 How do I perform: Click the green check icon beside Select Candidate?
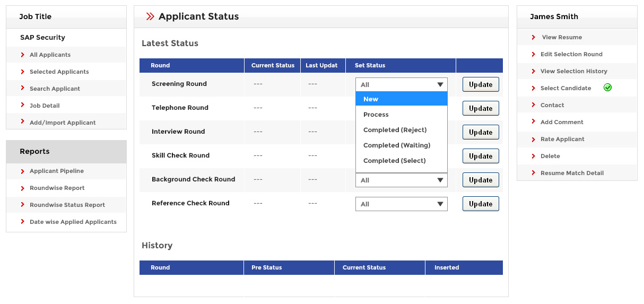point(607,88)
